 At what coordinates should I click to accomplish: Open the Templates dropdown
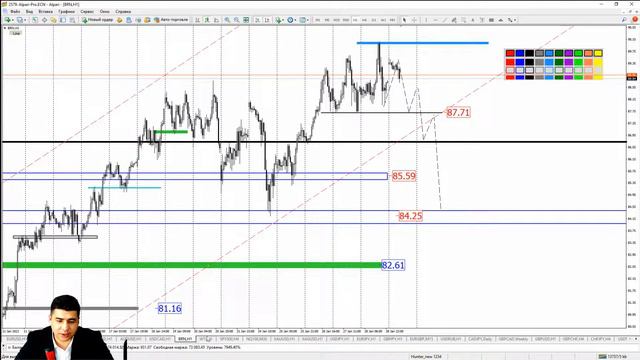(304, 20)
